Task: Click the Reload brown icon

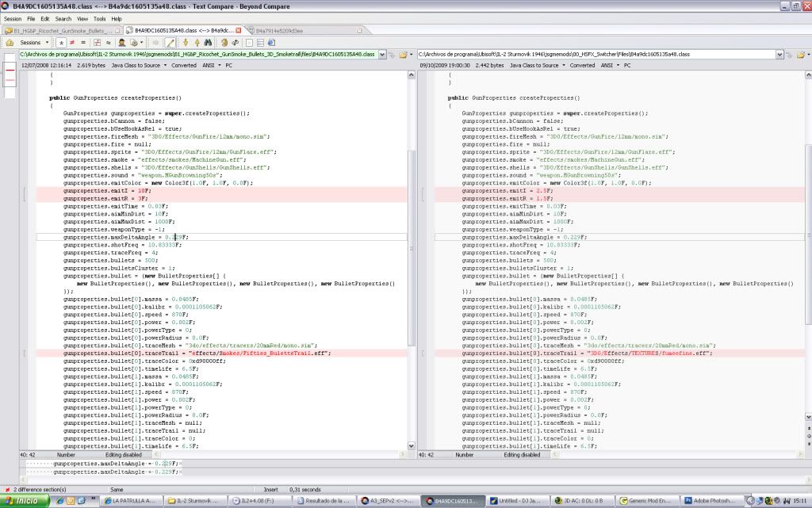Action: pyautogui.click(x=224, y=43)
